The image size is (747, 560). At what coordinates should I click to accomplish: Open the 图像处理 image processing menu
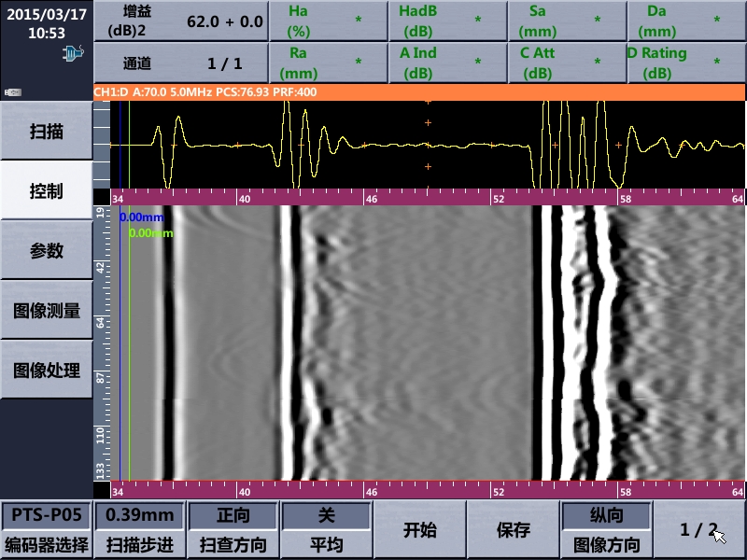tap(47, 370)
